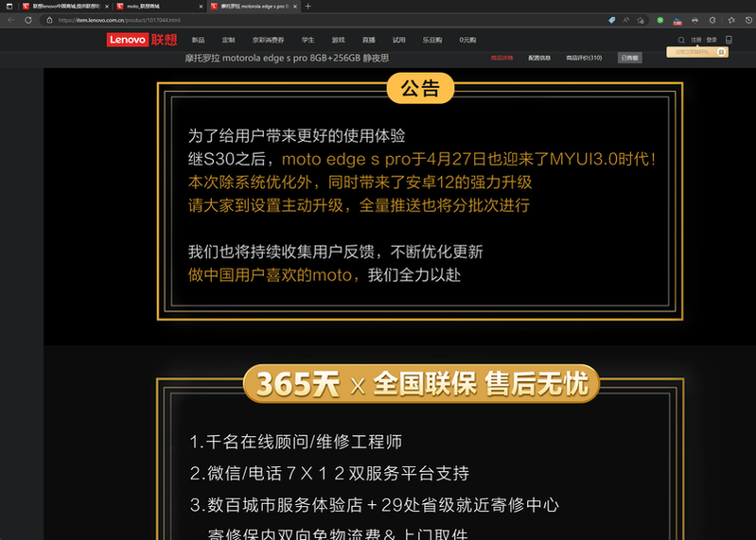
Task: Add this page to favorites star icon
Action: pyautogui.click(x=641, y=20)
